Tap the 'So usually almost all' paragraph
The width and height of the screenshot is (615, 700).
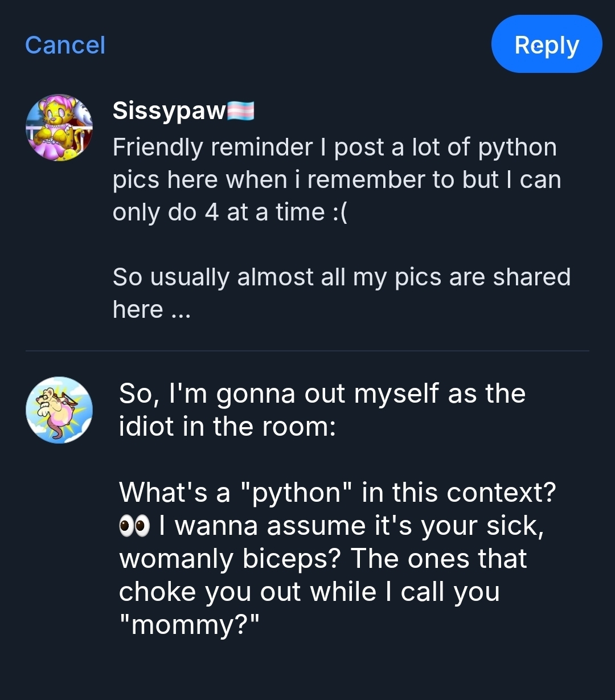(341, 277)
